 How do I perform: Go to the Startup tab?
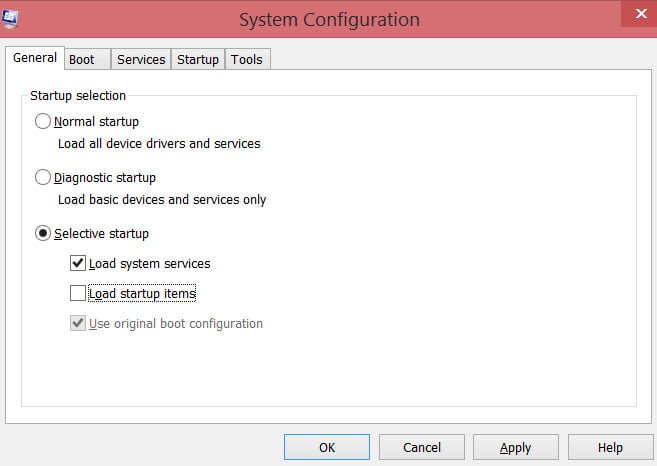coord(198,60)
